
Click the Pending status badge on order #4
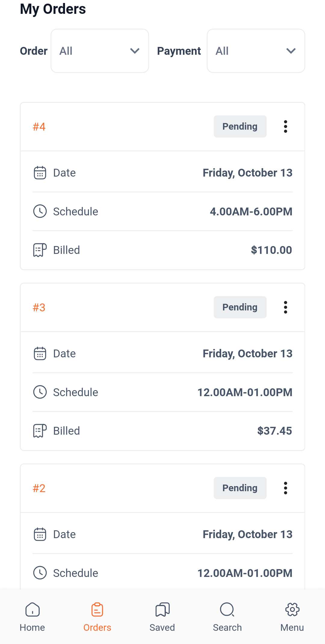[240, 127]
